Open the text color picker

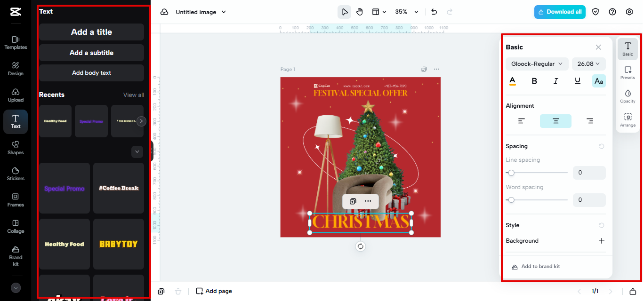pos(513,81)
